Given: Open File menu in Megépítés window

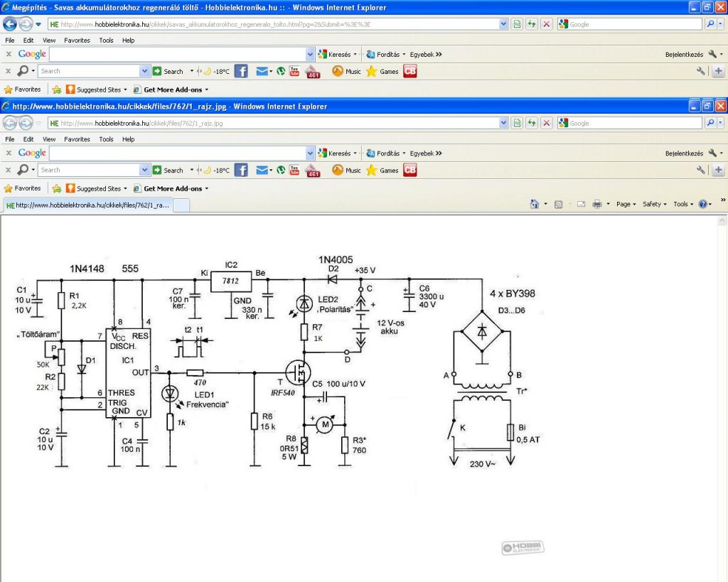Looking at the screenshot, I should tap(10, 41).
